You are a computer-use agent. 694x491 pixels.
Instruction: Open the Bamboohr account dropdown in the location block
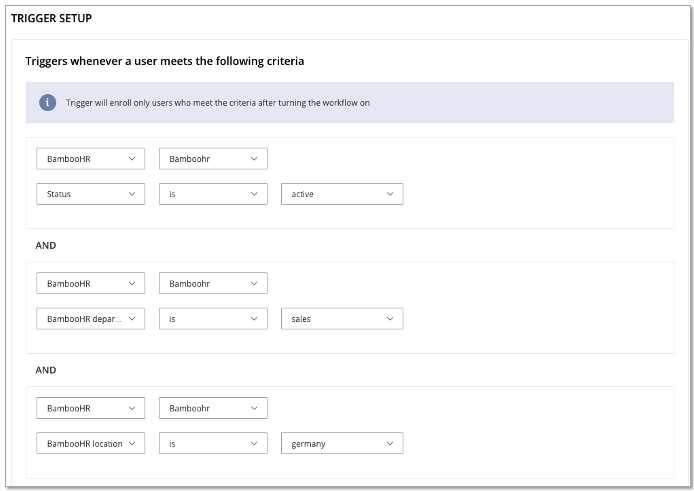tap(213, 408)
